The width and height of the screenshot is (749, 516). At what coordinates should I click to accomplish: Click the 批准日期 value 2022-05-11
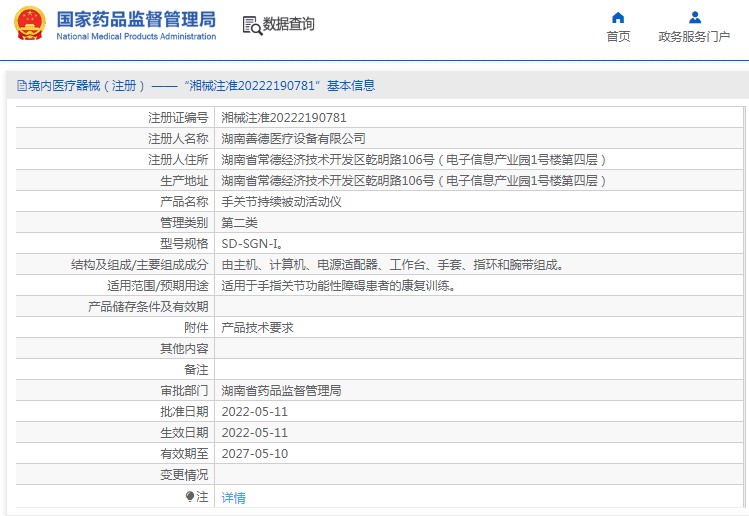click(x=255, y=412)
